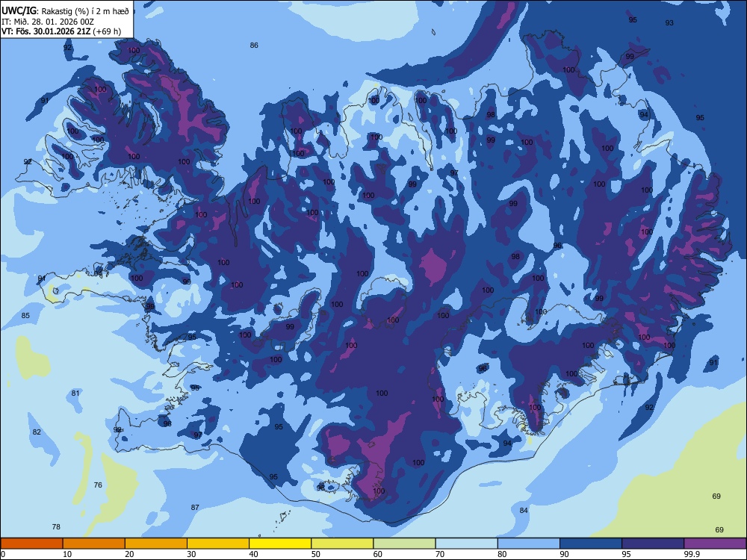Click the legend tick label 30
Viewport: 747px width, 560px height.
tap(191, 554)
